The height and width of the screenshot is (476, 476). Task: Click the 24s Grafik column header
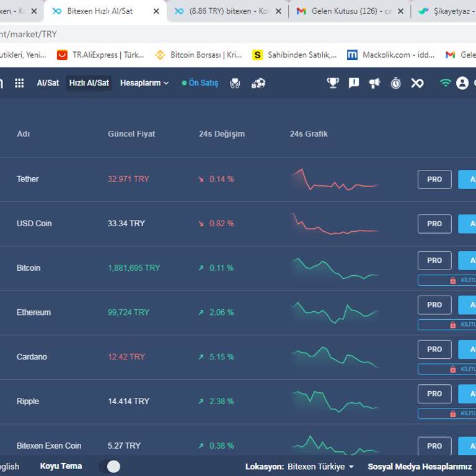coord(309,134)
